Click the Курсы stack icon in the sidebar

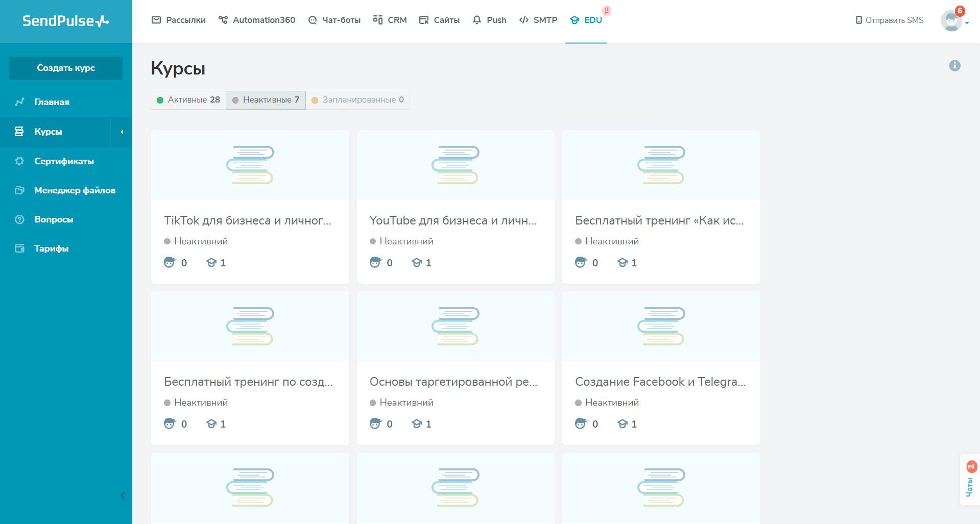[x=19, y=132]
